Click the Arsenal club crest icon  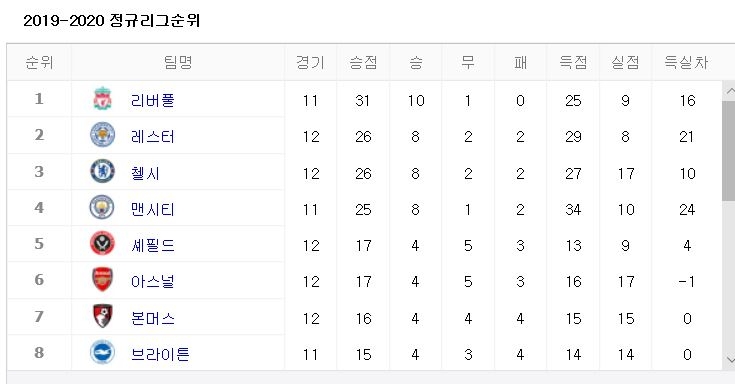[x=102, y=279]
